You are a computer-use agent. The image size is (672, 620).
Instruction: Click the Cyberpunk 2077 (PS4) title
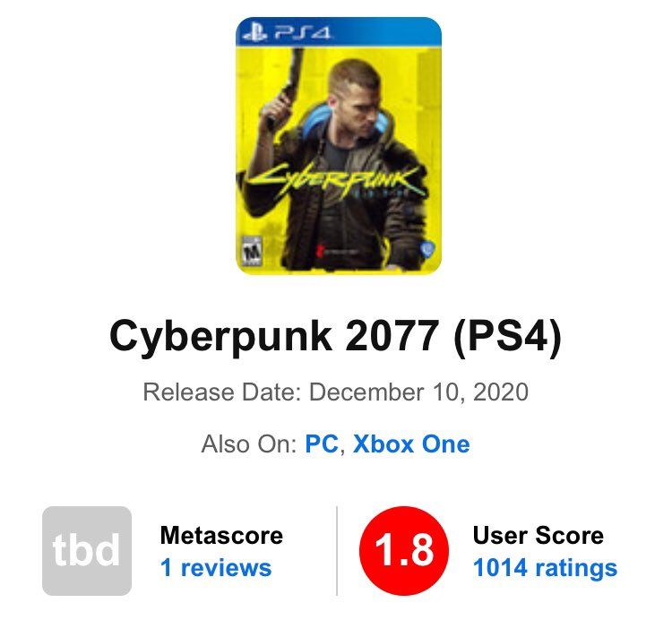pyautogui.click(x=335, y=337)
